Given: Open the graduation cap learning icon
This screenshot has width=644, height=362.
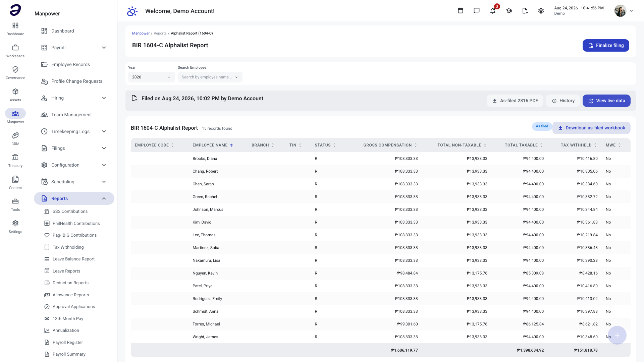Looking at the screenshot, I should tap(509, 11).
